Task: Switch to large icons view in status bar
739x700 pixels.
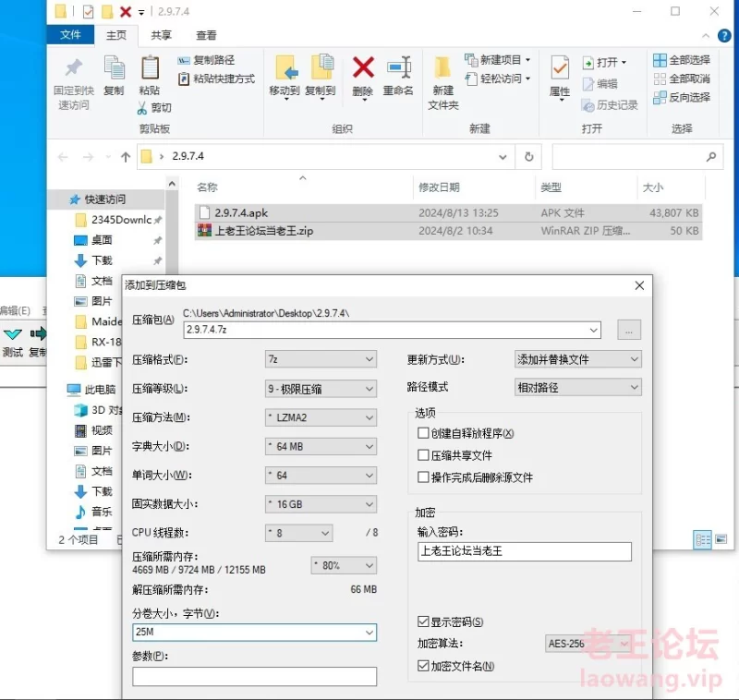Action: pos(721,539)
